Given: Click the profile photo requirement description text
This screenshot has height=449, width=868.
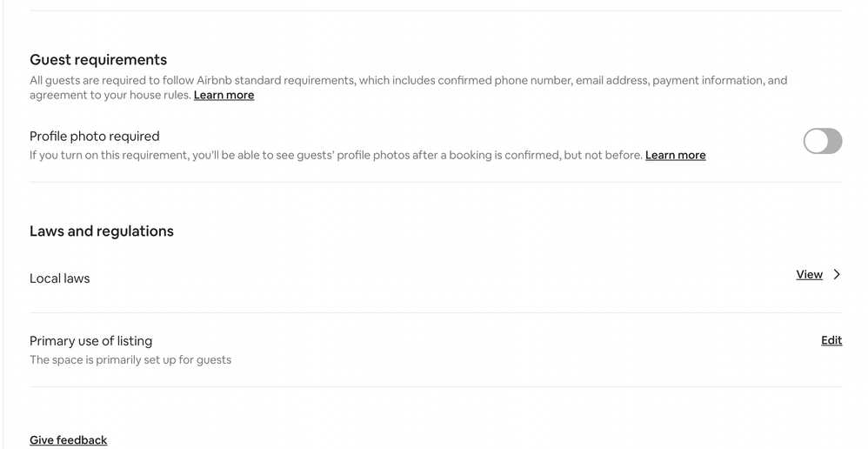Looking at the screenshot, I should pos(336,156).
